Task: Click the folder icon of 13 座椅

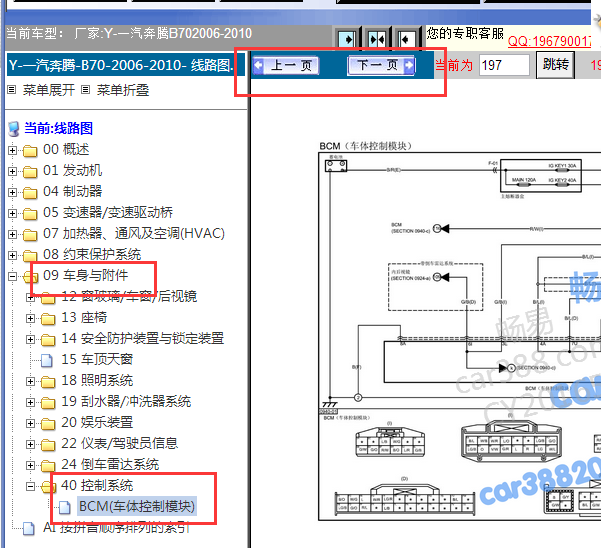Action: click(48, 319)
